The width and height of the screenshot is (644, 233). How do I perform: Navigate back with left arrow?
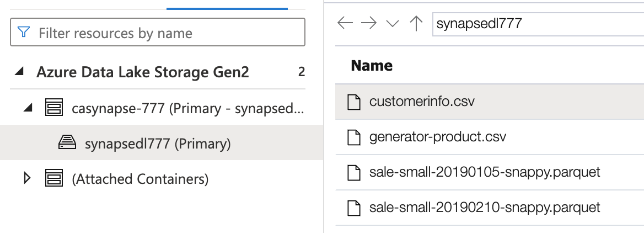click(x=345, y=24)
